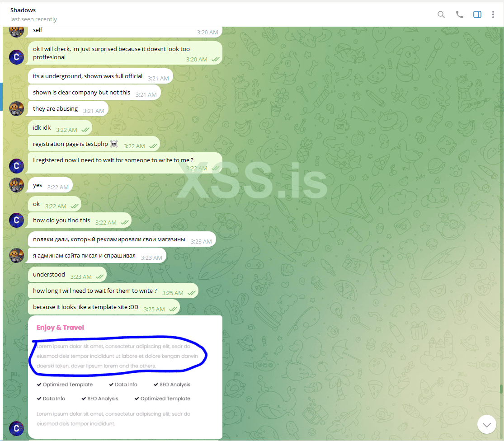
Task: Click 3:23 AM timestamp on 'поляки дали' message
Action: coord(201,242)
